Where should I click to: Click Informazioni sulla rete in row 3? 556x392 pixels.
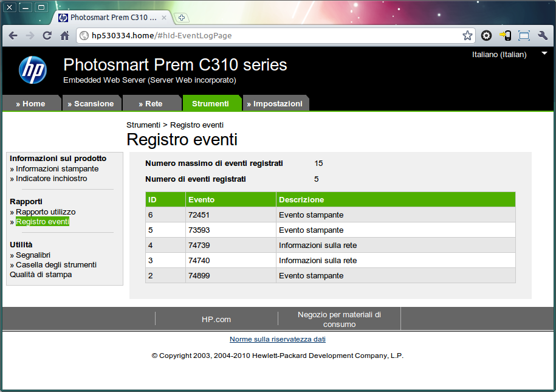(318, 261)
